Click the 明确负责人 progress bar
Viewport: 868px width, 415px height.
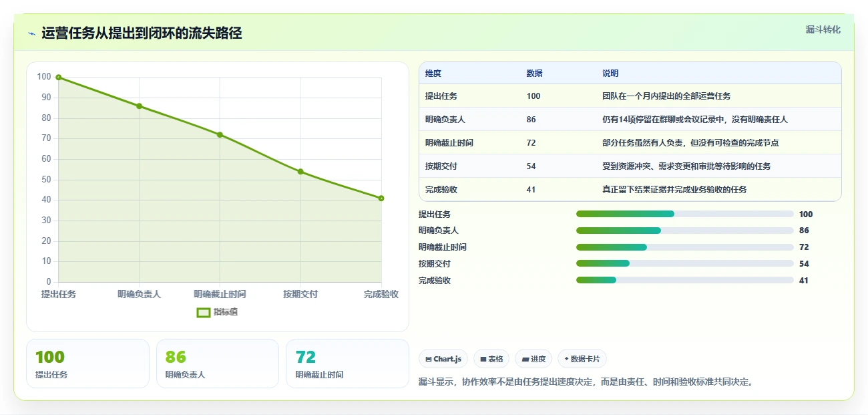tap(685, 231)
